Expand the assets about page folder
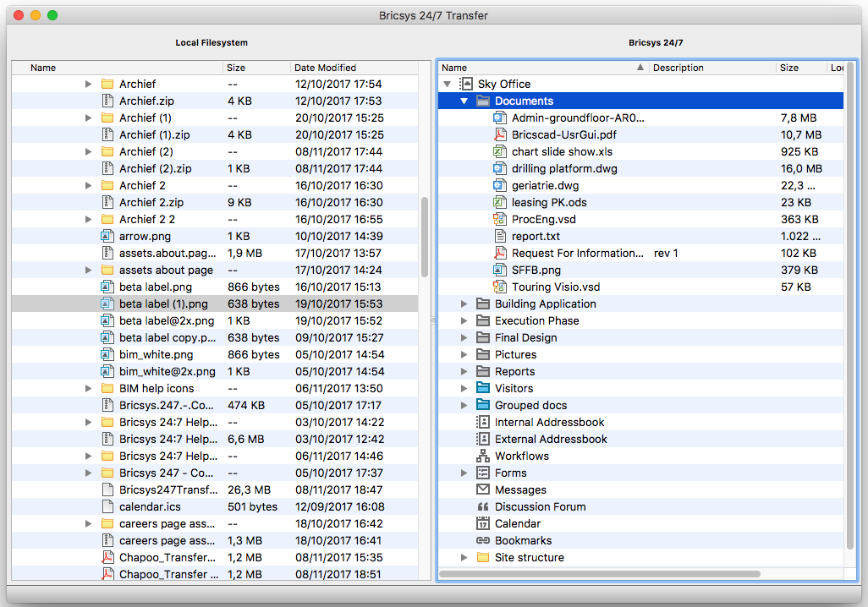Viewport: 868px width, 607px height. point(88,270)
